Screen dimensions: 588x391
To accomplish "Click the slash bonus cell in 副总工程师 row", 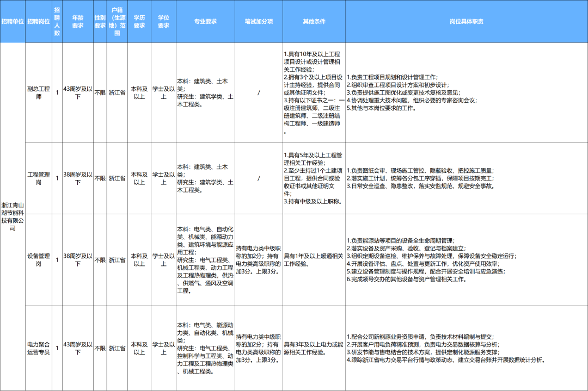I will (x=259, y=92).
